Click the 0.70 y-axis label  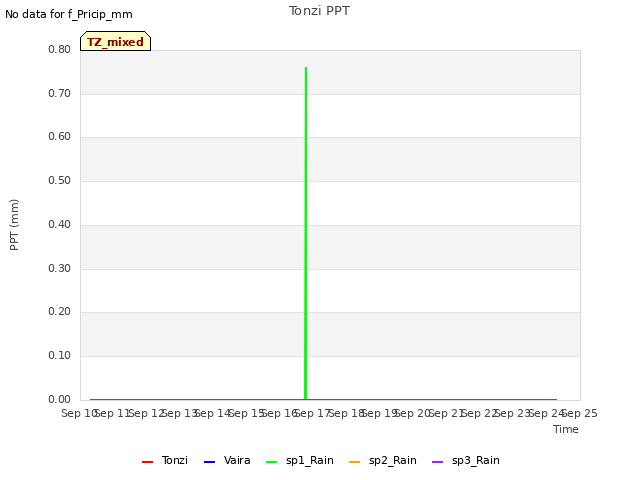[x=60, y=93]
